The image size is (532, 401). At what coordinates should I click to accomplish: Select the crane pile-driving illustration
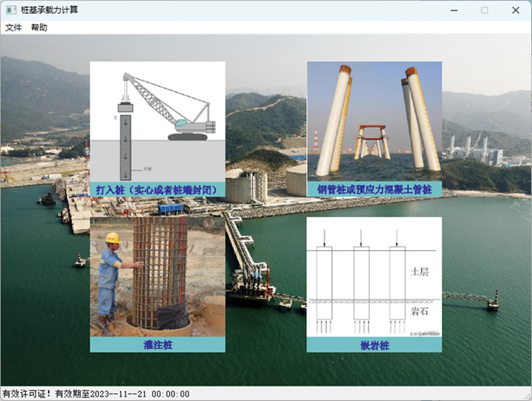click(x=157, y=121)
